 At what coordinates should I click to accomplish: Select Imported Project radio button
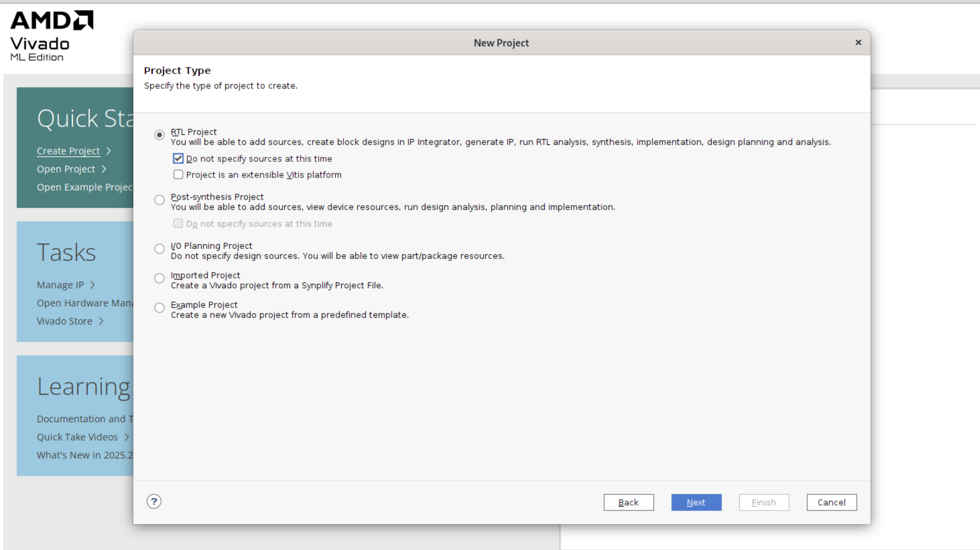(x=159, y=278)
